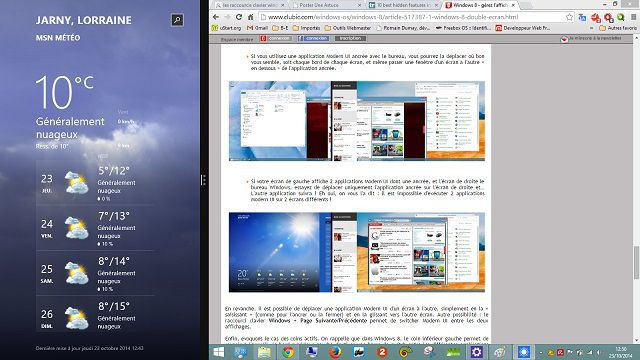Open the Romain Dumay bookmark
The width and height of the screenshot is (640, 360).
click(404, 28)
